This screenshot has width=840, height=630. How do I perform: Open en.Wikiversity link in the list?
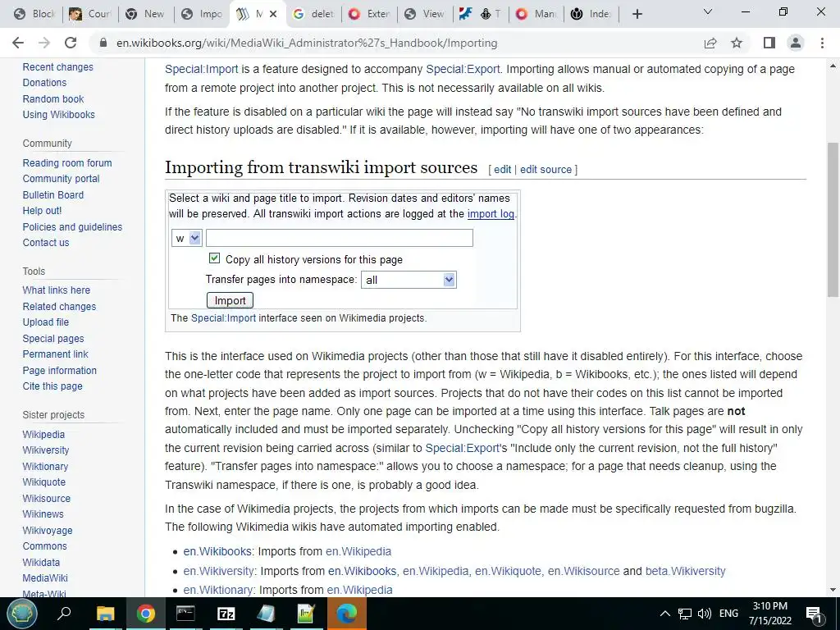[x=218, y=571]
